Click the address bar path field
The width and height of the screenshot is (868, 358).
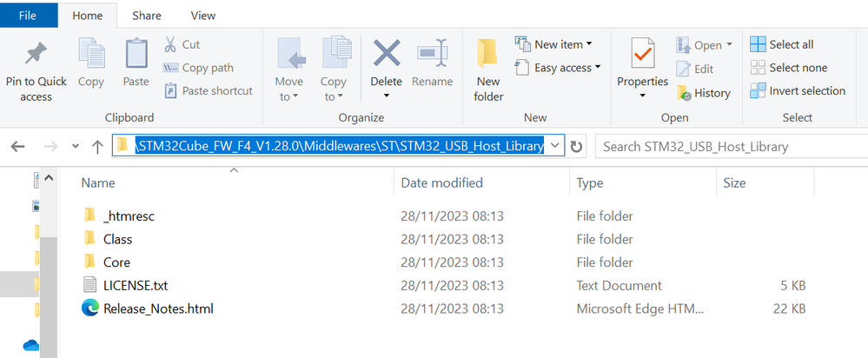(x=338, y=146)
